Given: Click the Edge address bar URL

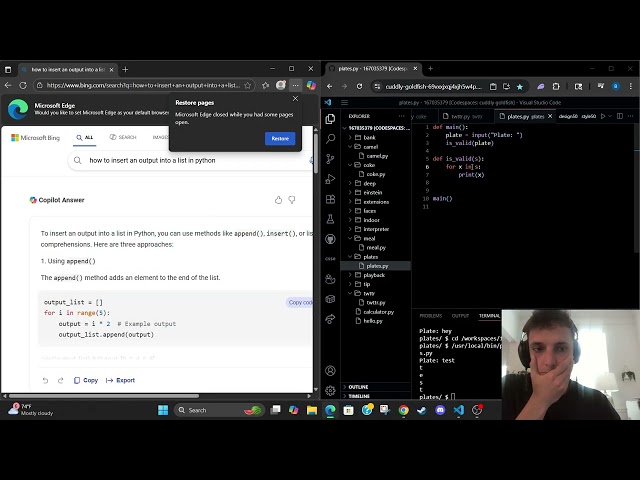Looking at the screenshot, I should pyautogui.click(x=143, y=85).
